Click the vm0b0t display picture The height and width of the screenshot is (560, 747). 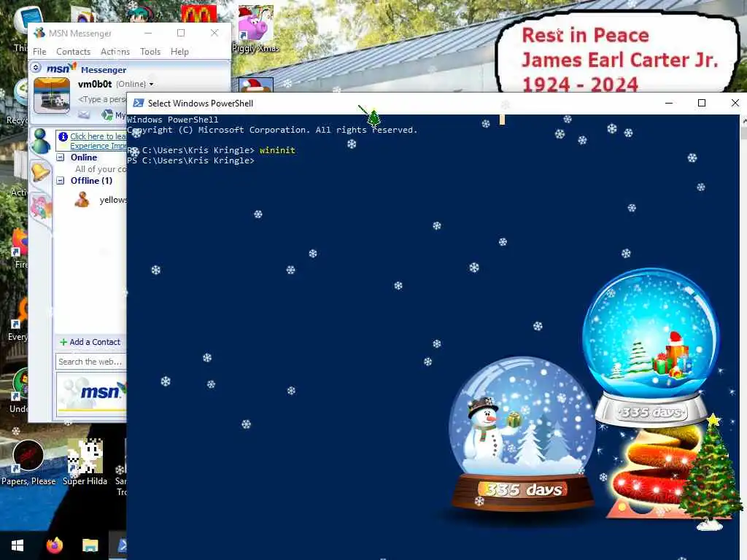coord(52,96)
